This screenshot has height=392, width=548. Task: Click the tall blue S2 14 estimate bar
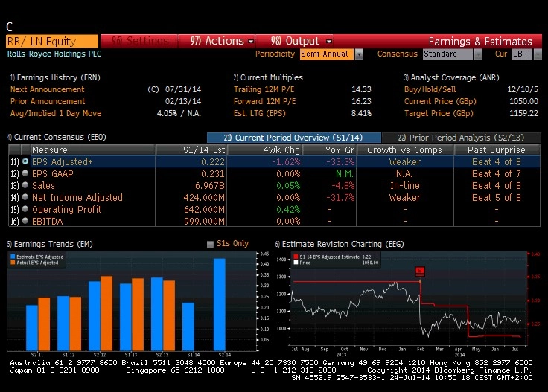[x=220, y=304]
